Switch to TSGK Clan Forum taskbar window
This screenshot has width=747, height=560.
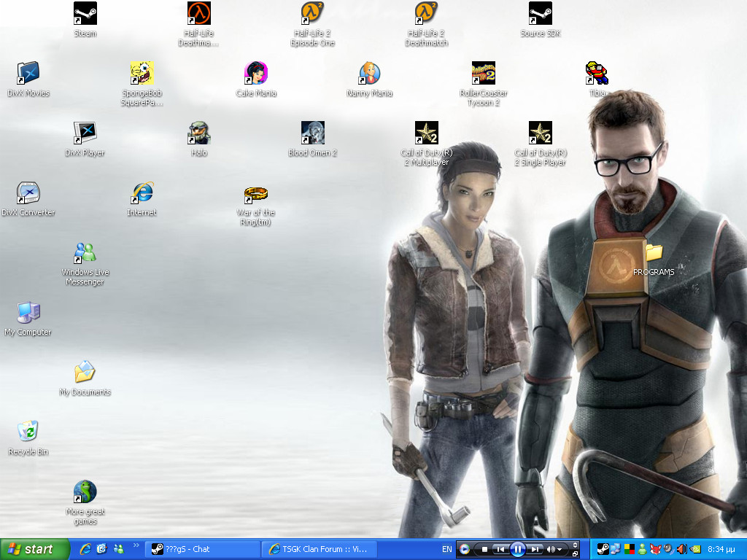point(320,549)
